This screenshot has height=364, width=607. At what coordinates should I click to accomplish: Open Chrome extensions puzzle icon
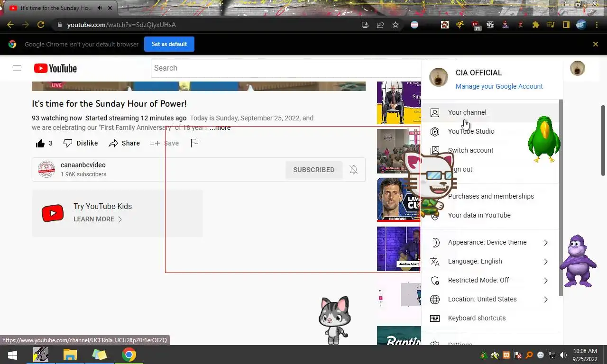tap(536, 25)
